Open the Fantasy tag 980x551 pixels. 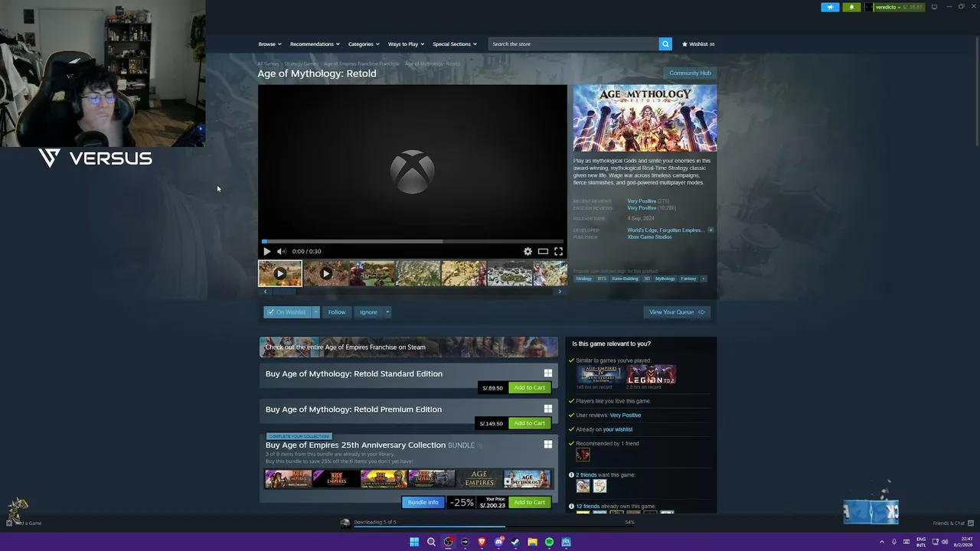688,279
